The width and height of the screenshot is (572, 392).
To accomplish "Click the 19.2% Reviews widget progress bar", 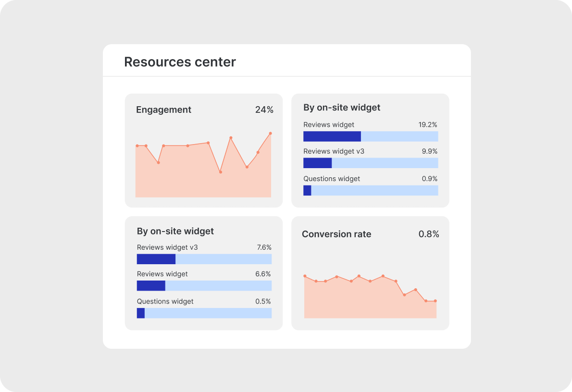I will (371, 136).
